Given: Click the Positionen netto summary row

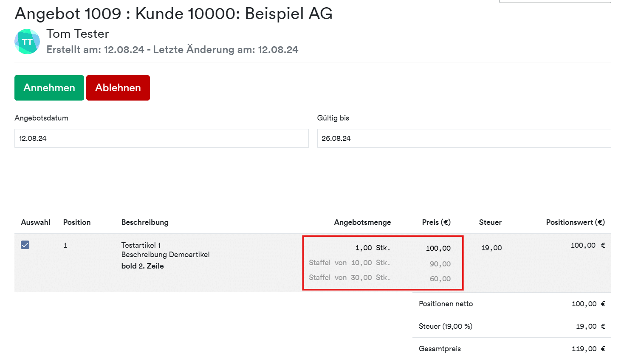Looking at the screenshot, I should tap(512, 304).
